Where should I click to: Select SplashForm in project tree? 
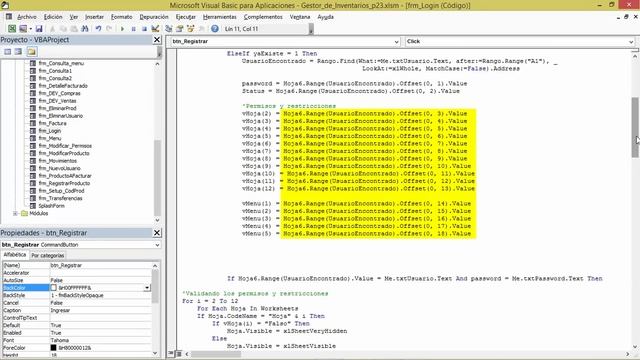(x=51, y=206)
